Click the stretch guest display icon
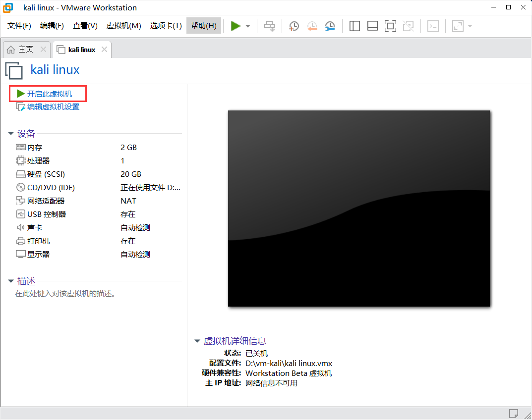Image resolution: width=532 pixels, height=420 pixels. pyautogui.click(x=458, y=26)
